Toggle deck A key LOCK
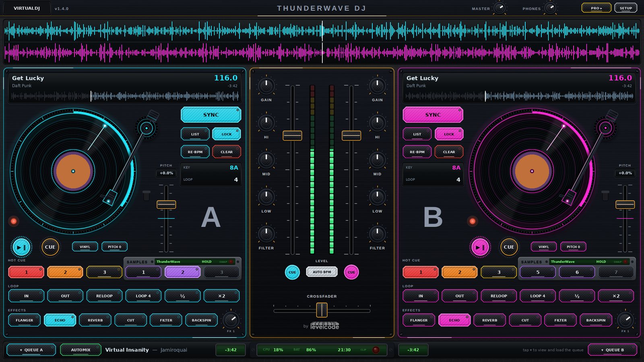This screenshot has height=362, width=644. [227, 134]
